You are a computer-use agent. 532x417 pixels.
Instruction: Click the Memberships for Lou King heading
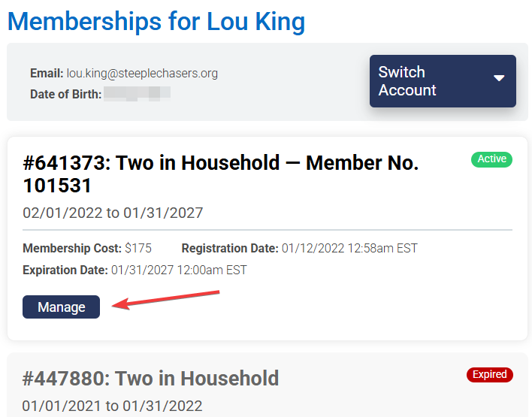[156, 21]
